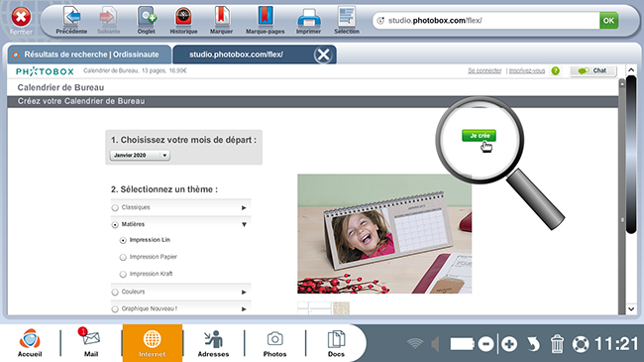Click the page scrollbar up arrow
644x362 pixels.
pyautogui.click(x=631, y=70)
